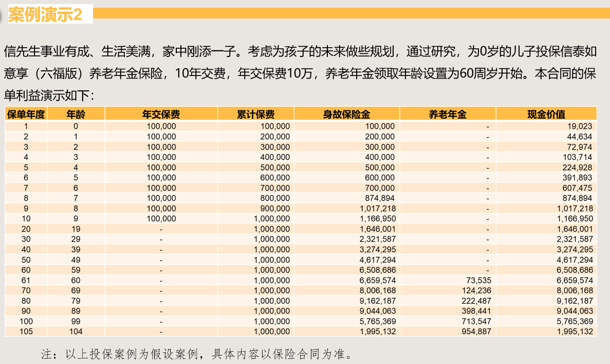Viewport: 610px width, 364px height.
Task: Click 874,894 in 身故保险金 column
Action: click(380, 198)
